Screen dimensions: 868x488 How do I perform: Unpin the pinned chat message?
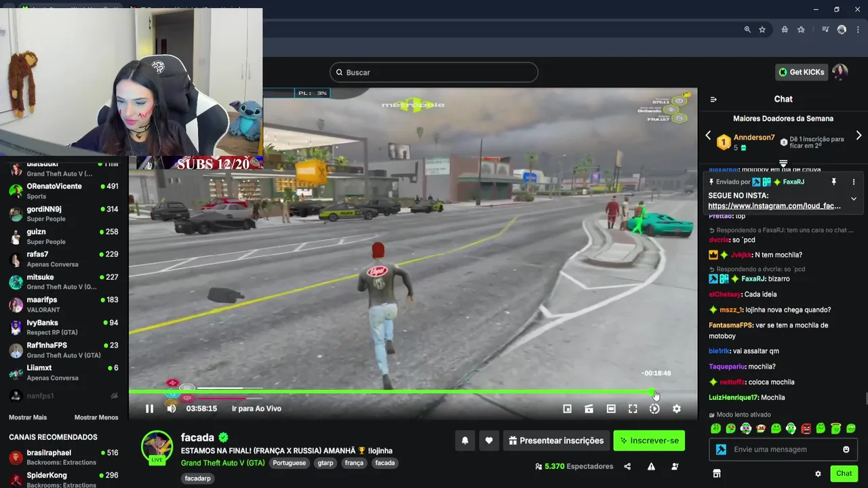[833, 182]
